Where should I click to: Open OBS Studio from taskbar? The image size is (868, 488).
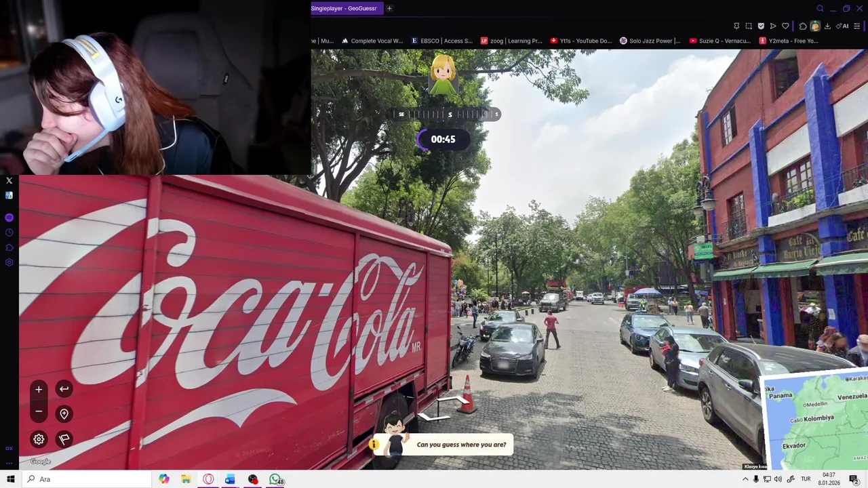pos(253,479)
